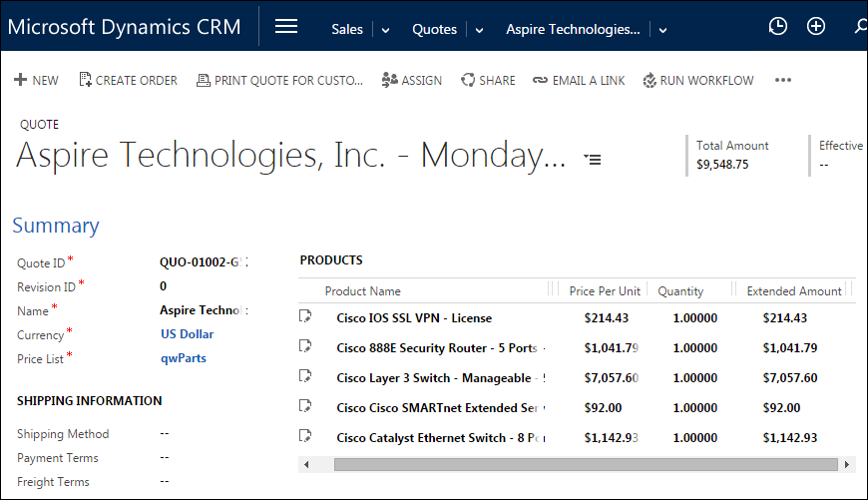This screenshot has height=500, width=868.
Task: Click the Email a Link command
Action: (x=579, y=80)
